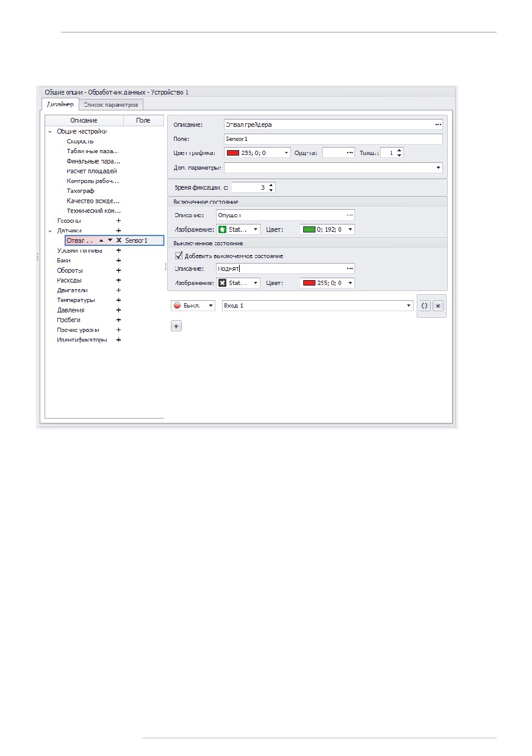Add an item to Идентификаторы
The height and width of the screenshot is (756, 532).
point(118,339)
